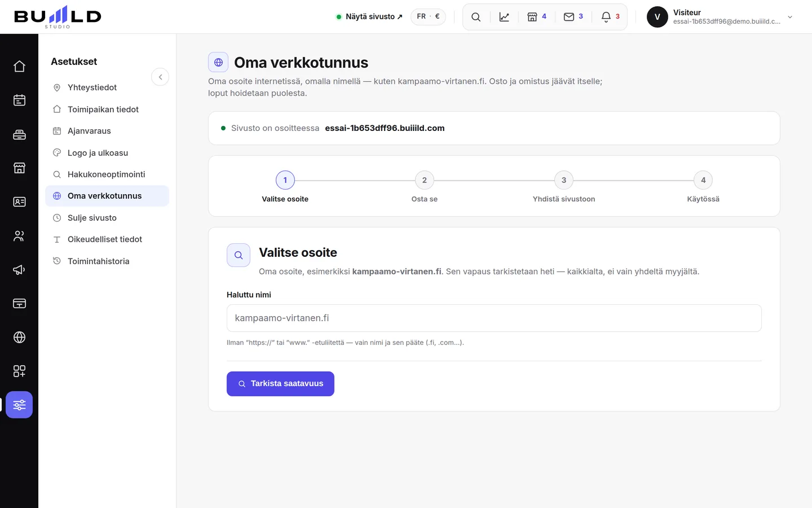Open the storefront icon in left rail
This screenshot has width=812, height=508.
point(19,168)
